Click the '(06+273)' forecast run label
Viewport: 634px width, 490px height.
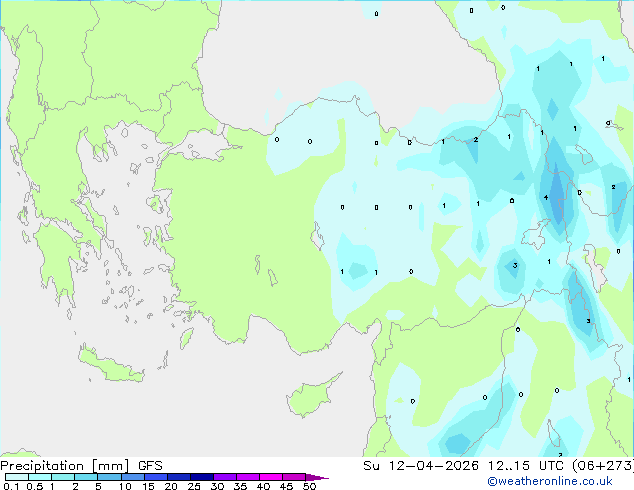pos(603,466)
